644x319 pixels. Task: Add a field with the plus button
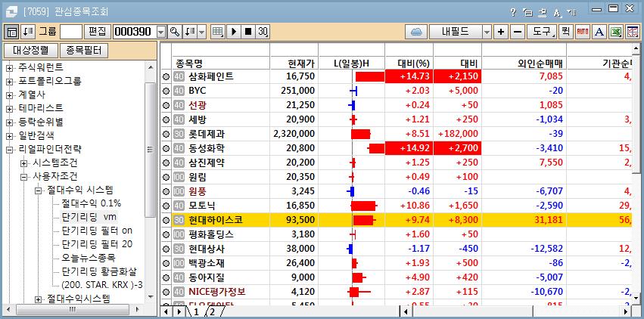point(500,32)
